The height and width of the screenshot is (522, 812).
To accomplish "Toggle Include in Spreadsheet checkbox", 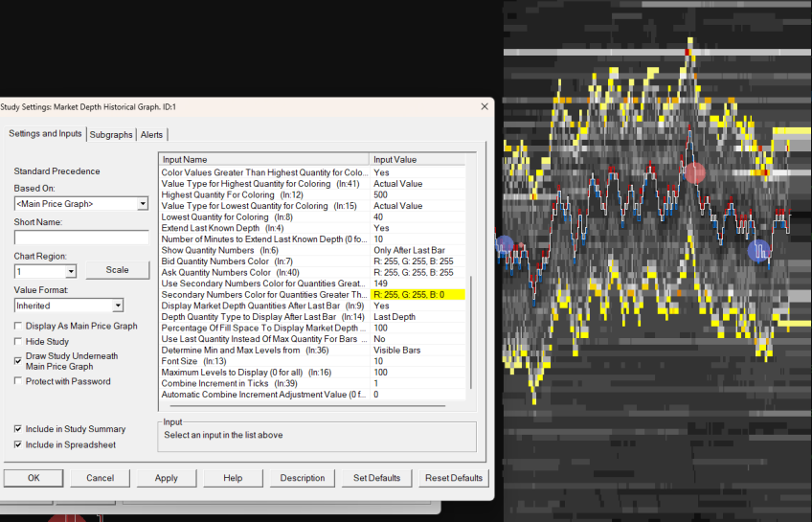I will pyautogui.click(x=18, y=444).
